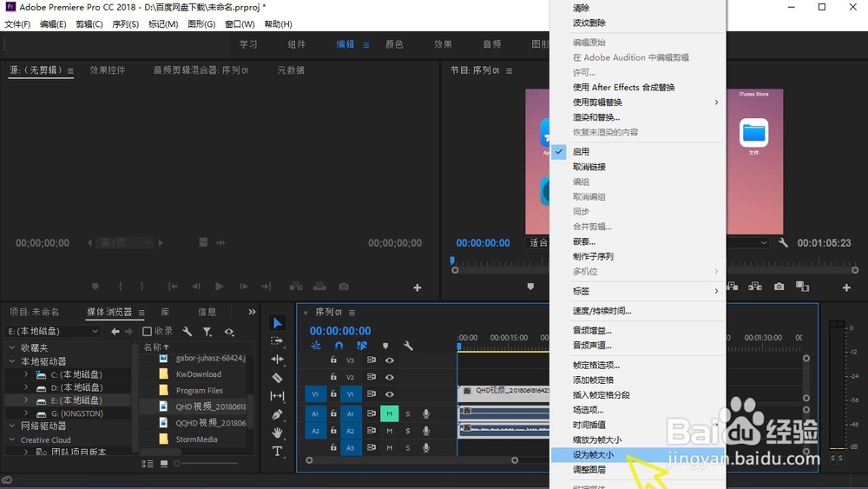Toggle timeline Snap magnet icon
Image resolution: width=868 pixels, height=489 pixels.
tap(339, 346)
